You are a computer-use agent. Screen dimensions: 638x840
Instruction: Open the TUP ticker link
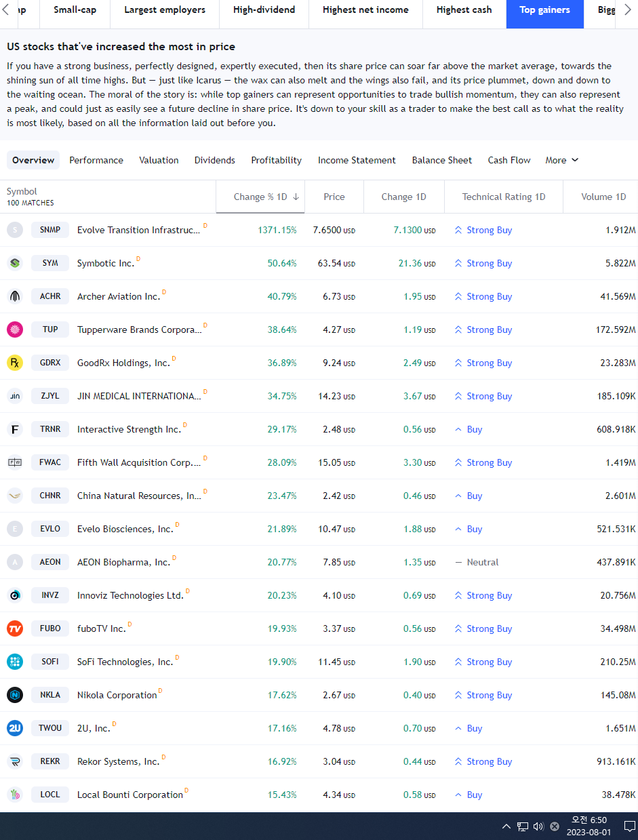(50, 329)
